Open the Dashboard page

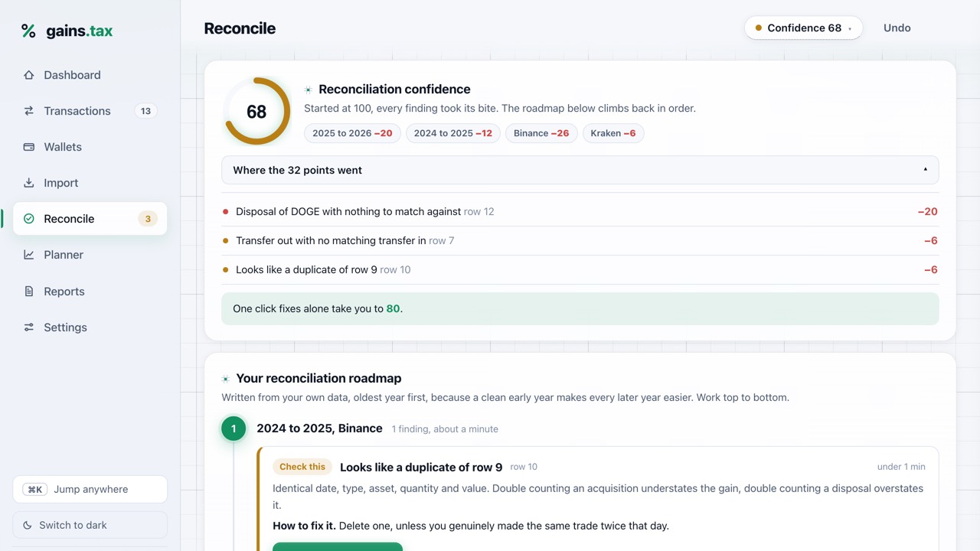pos(90,75)
